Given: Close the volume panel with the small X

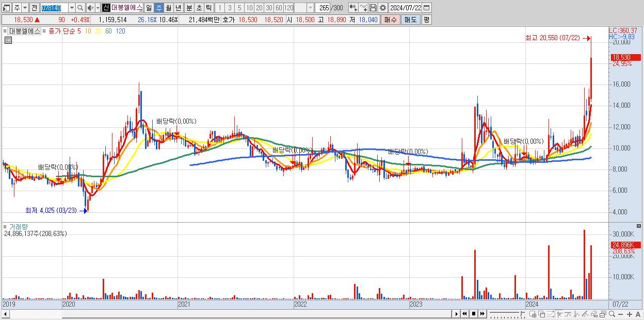Looking at the screenshot, I should 640,226.
